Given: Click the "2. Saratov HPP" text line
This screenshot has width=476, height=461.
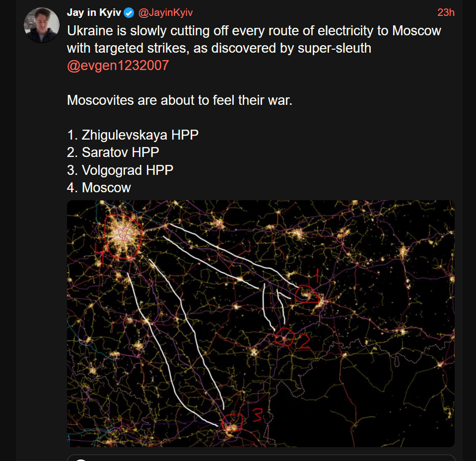Looking at the screenshot, I should click(113, 152).
